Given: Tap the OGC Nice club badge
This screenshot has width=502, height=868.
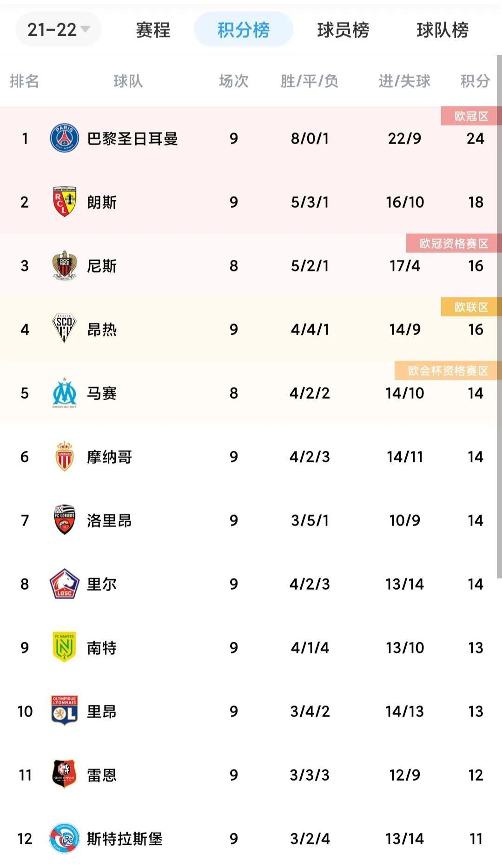Looking at the screenshot, I should (64, 266).
